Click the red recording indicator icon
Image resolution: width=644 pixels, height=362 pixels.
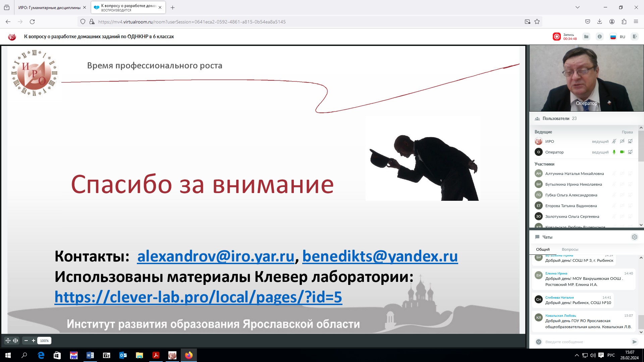click(556, 37)
